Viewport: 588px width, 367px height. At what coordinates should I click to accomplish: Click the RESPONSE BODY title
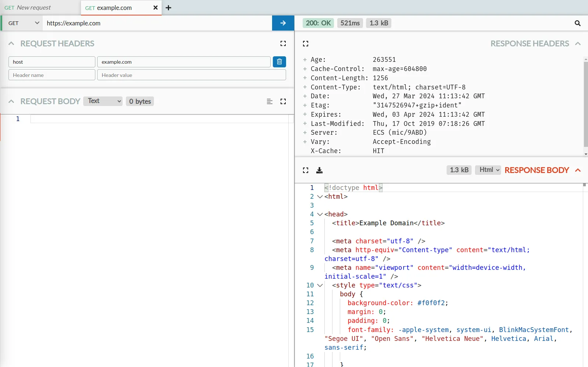click(x=537, y=170)
